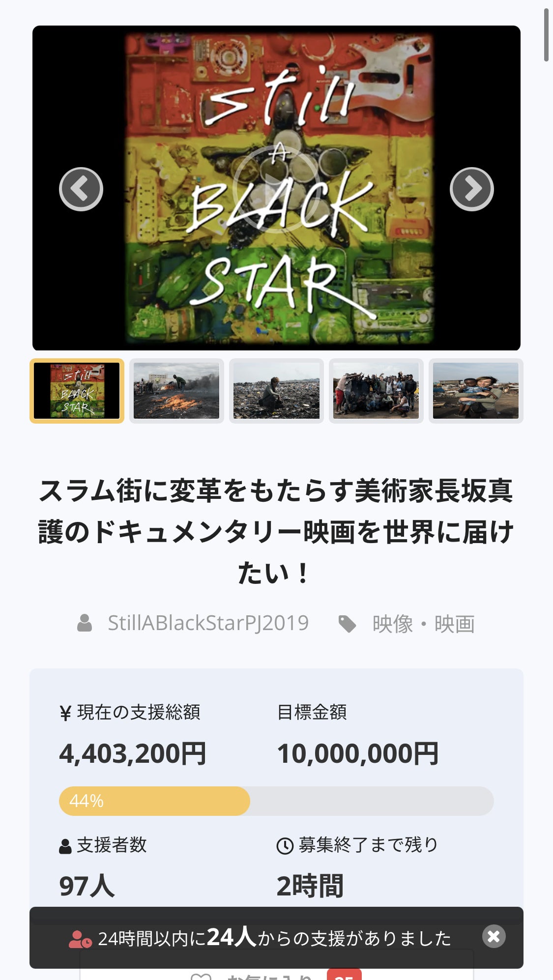The height and width of the screenshot is (980, 553).
Task: Select the group photo thumbnail
Action: point(376,391)
